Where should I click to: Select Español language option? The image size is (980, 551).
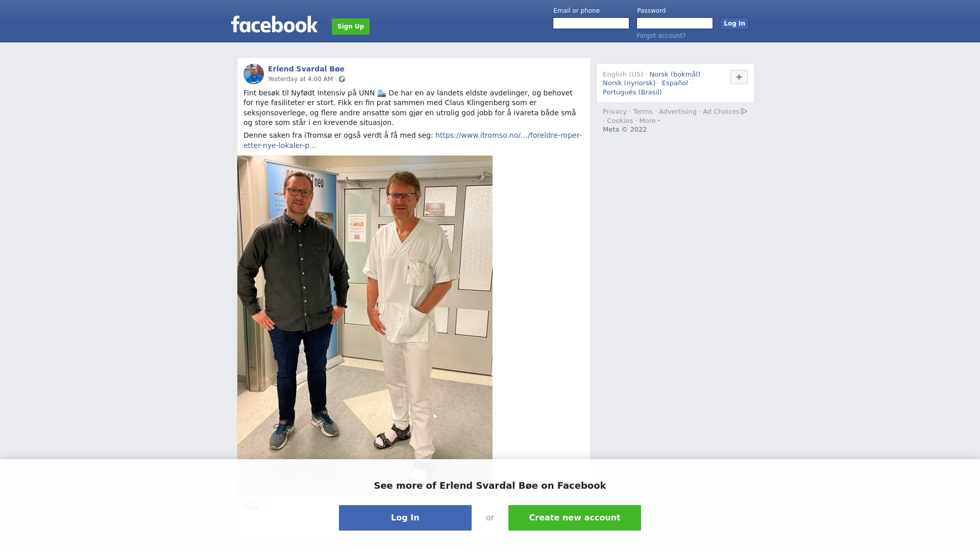click(x=675, y=83)
